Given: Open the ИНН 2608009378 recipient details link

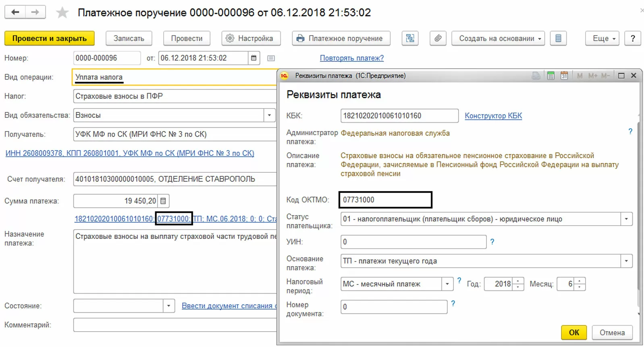Looking at the screenshot, I should point(130,153).
